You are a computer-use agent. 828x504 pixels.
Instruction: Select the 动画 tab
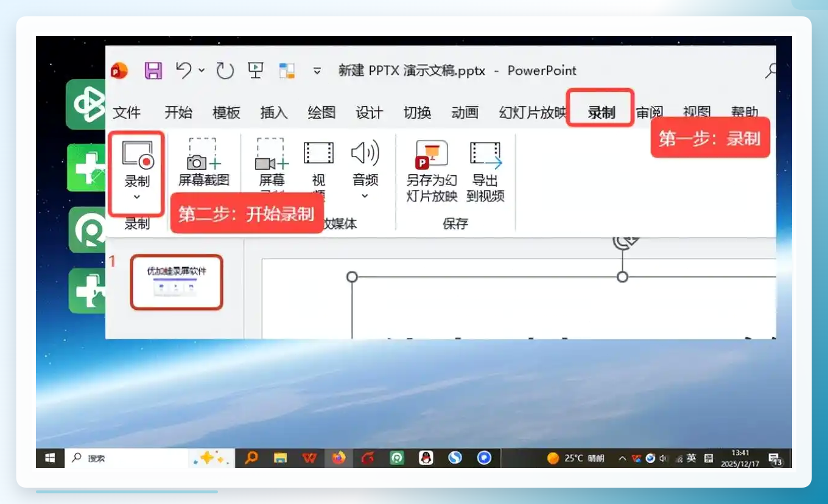[x=465, y=113]
